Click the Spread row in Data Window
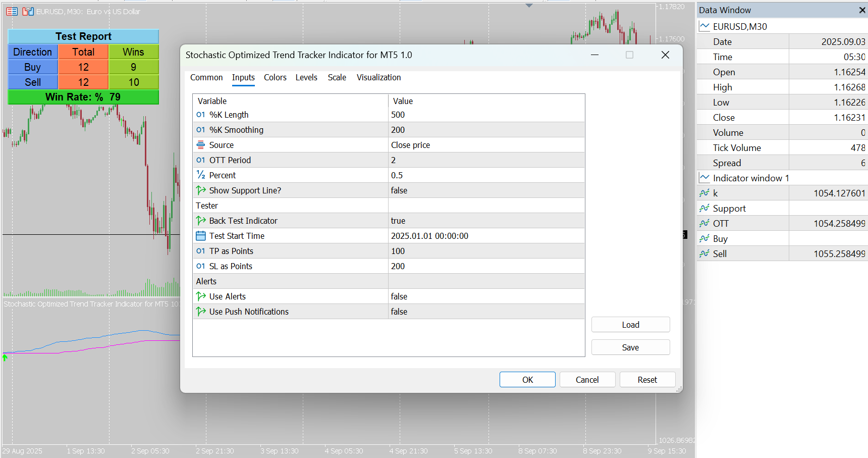Viewport: 868px width, 458px height. (782, 163)
